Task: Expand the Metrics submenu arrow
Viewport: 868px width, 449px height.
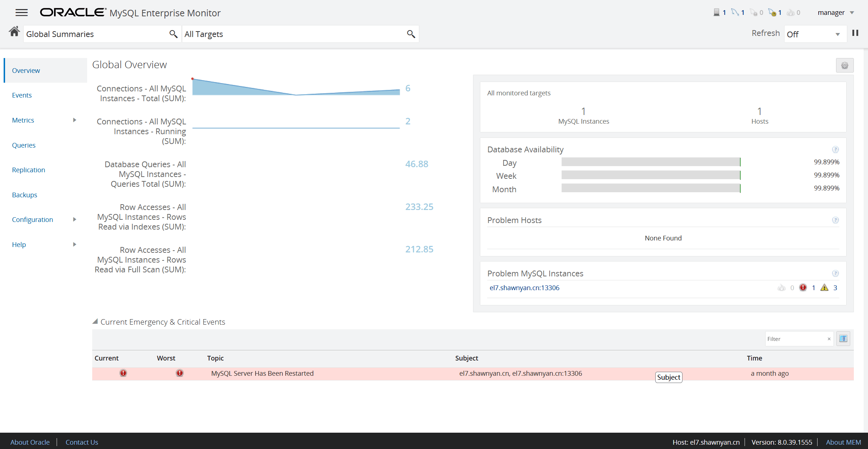Action: point(74,120)
